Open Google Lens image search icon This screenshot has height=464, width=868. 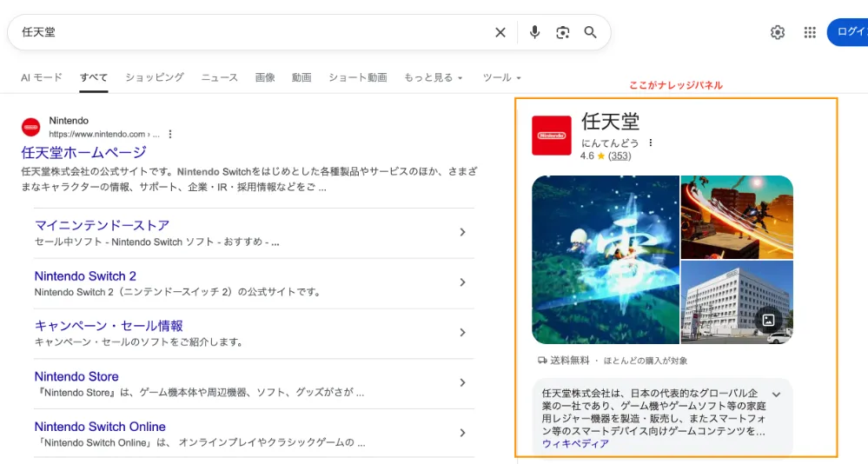click(x=563, y=32)
